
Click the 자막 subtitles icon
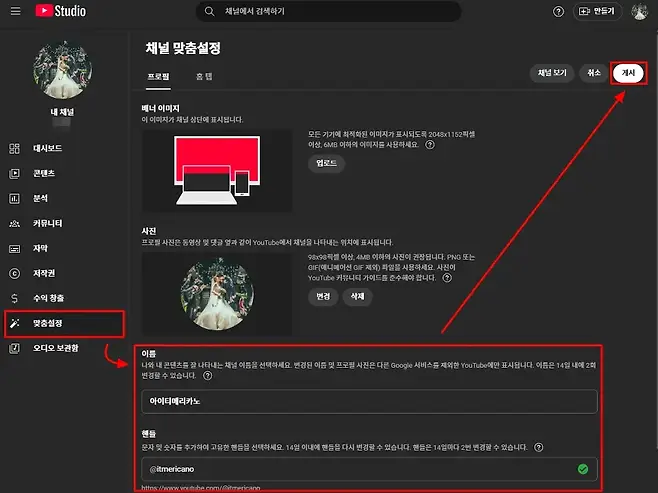pyautogui.click(x=14, y=248)
